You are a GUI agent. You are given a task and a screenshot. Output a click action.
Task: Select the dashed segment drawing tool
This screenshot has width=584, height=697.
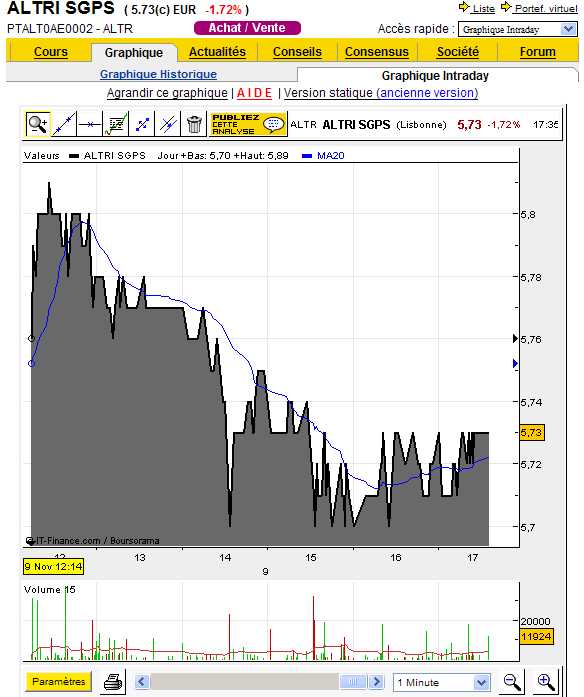(142, 124)
